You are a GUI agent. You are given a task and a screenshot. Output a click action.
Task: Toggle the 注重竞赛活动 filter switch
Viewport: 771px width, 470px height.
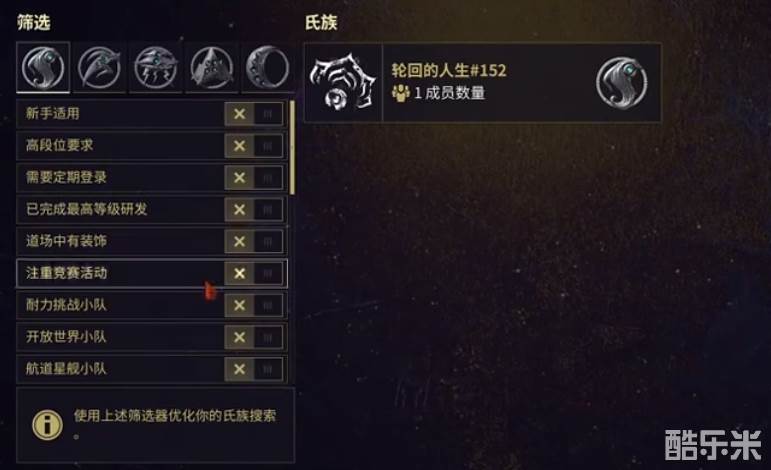coord(254,273)
